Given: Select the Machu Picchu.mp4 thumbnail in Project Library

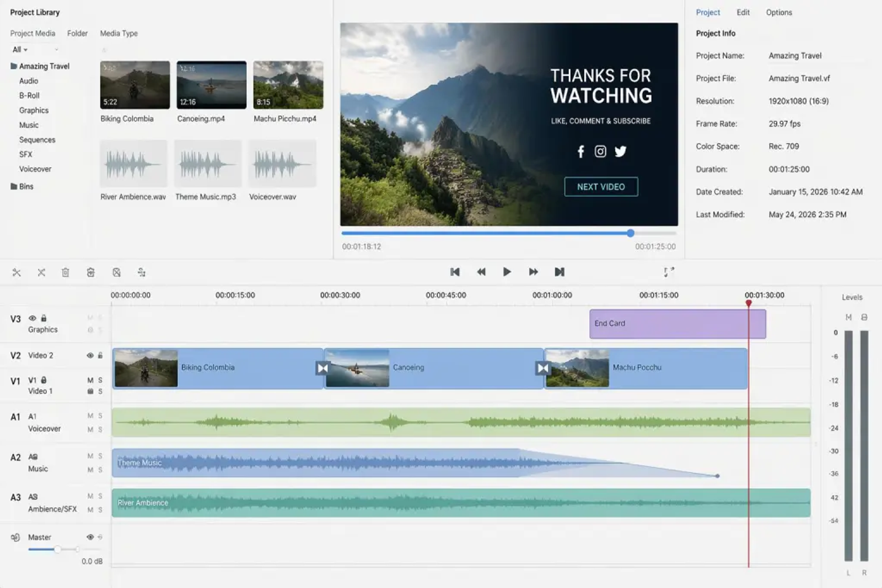Looking at the screenshot, I should point(288,85).
